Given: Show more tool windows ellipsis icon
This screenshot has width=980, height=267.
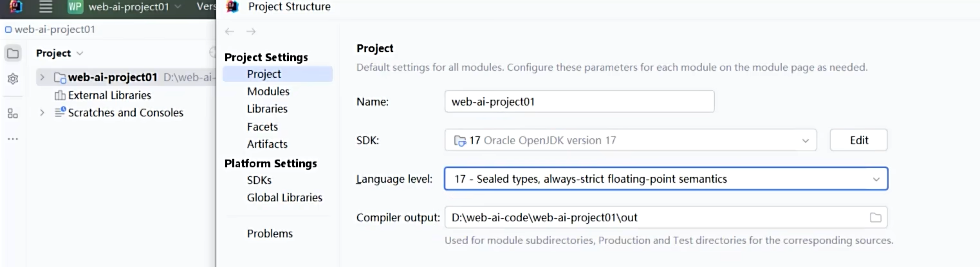Looking at the screenshot, I should pos(13,138).
